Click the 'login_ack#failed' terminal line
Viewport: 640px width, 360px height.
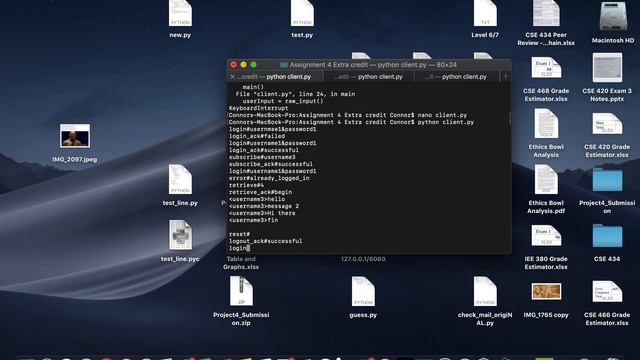pyautogui.click(x=257, y=136)
